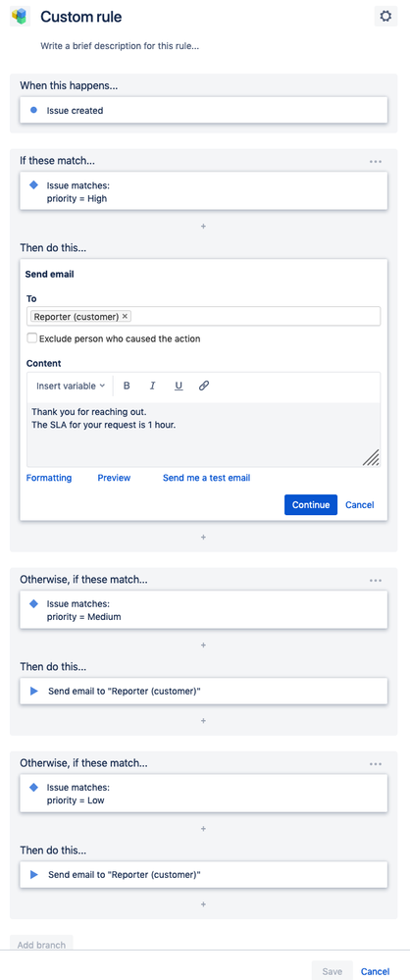Open priority = High condition card
410x980 pixels.
pyautogui.click(x=204, y=191)
